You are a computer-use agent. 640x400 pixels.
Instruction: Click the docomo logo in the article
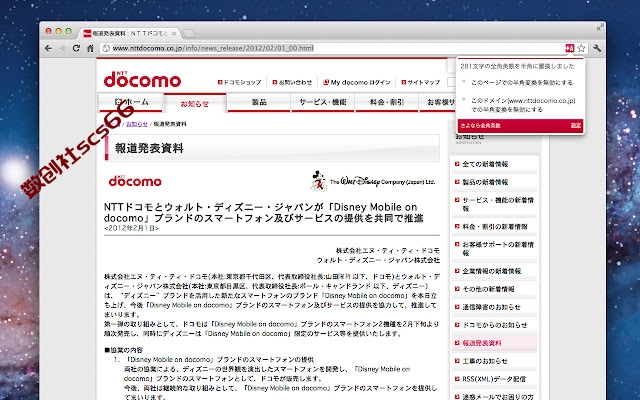(135, 180)
